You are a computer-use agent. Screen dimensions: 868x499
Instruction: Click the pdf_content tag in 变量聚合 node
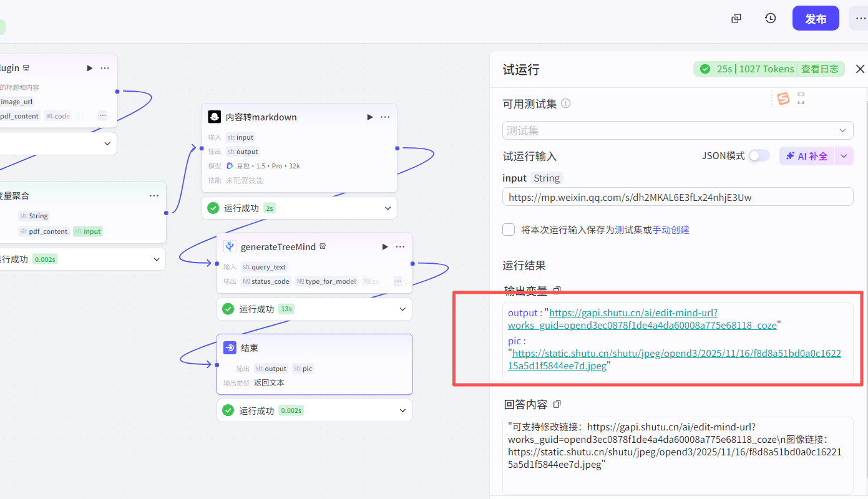click(44, 231)
